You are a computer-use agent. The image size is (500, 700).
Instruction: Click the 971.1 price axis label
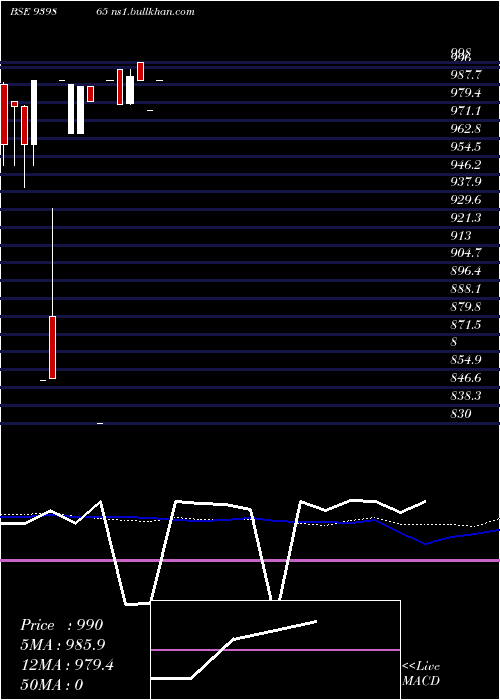coord(466,111)
